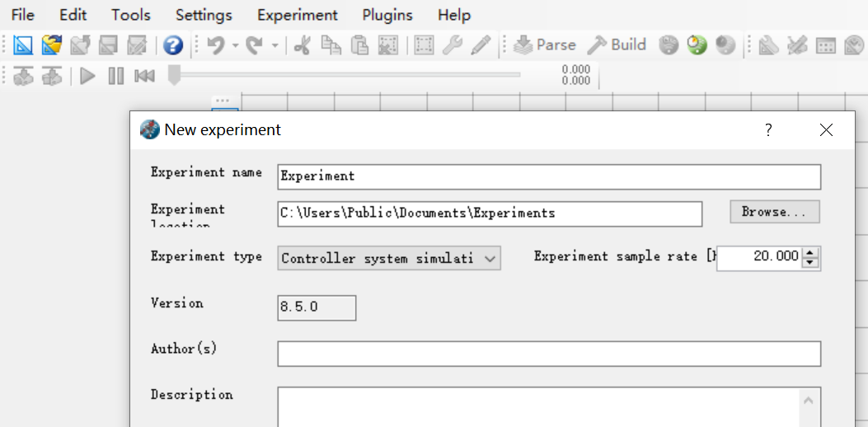Click the second deploy icon next to Play
868x427 pixels.
(x=52, y=75)
